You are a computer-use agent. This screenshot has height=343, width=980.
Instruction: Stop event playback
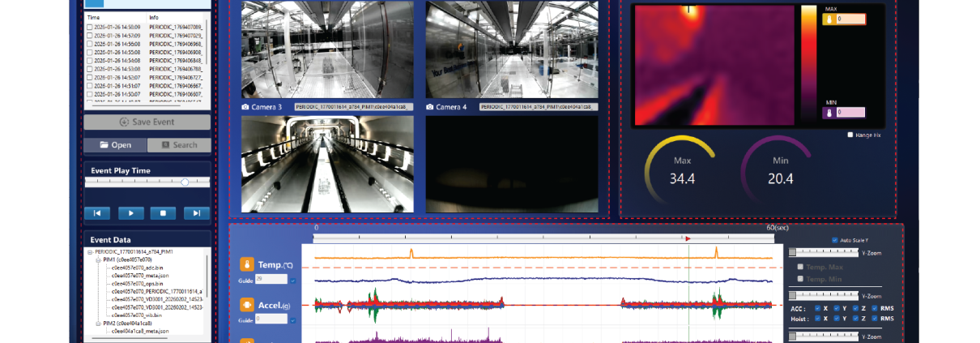tap(163, 213)
